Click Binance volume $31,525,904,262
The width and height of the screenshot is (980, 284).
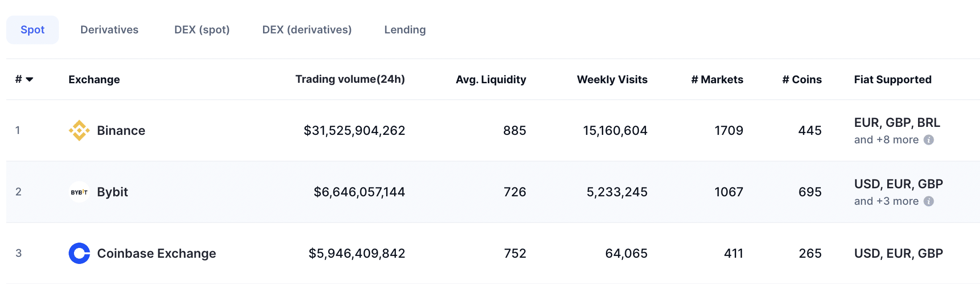click(x=354, y=130)
